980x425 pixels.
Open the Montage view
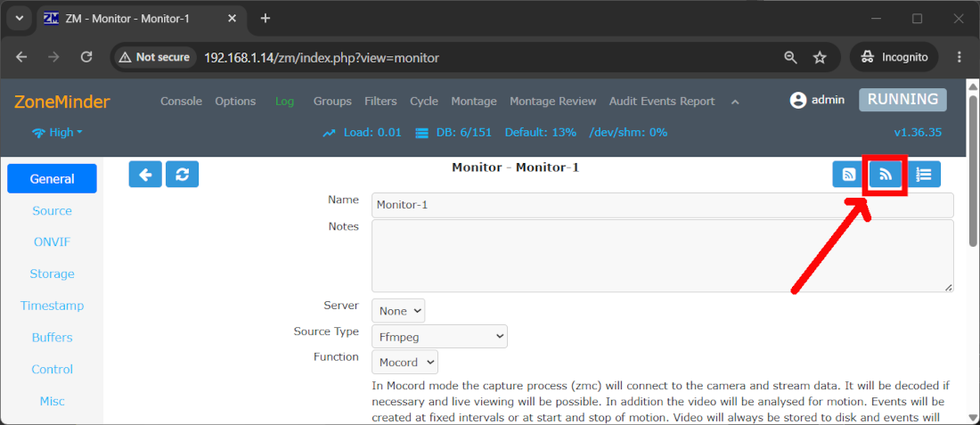[x=474, y=102]
